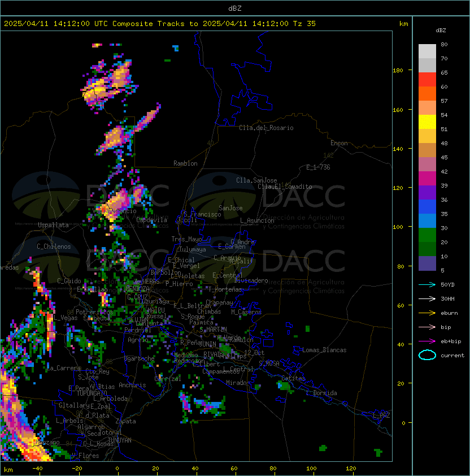Click the 48 dBZ tan legend swatch
This screenshot has width=470, height=476.
click(x=427, y=150)
